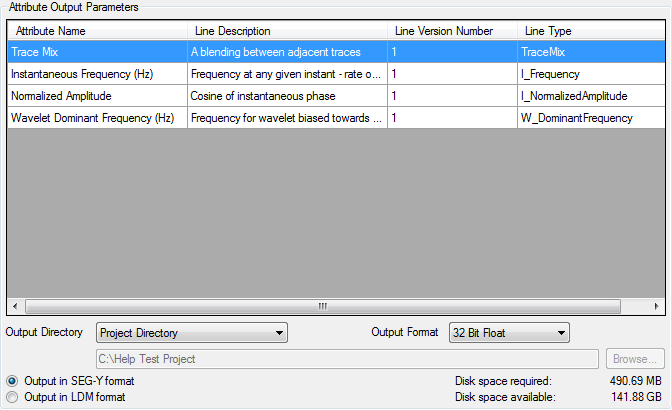The height and width of the screenshot is (410, 672).
Task: Click version number 1 in Normalized Amplitude row
Action: (x=452, y=96)
